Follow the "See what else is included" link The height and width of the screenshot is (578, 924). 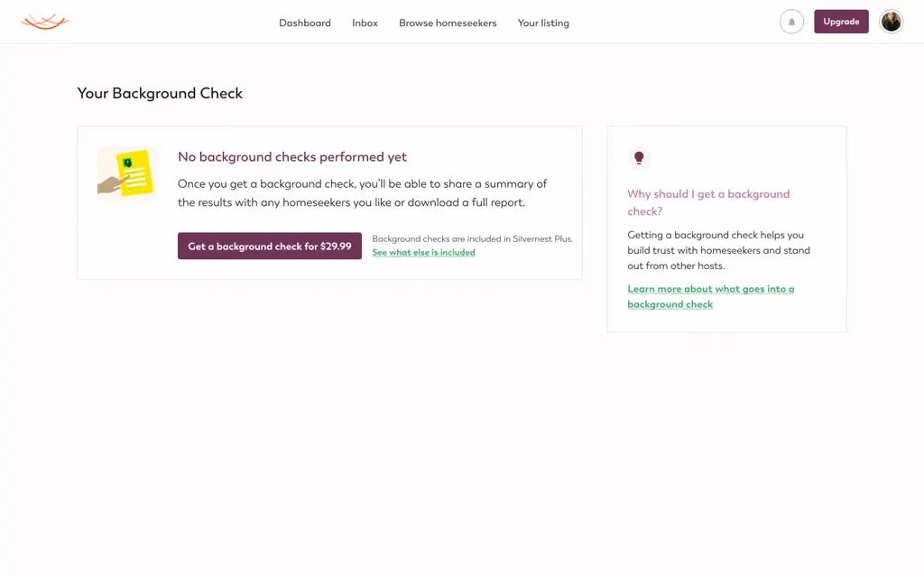pyautogui.click(x=423, y=253)
